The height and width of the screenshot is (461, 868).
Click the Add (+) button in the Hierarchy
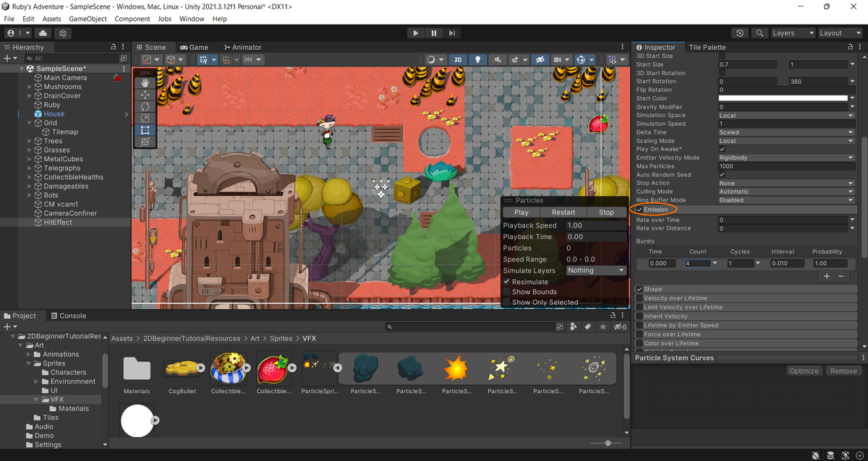click(x=9, y=59)
